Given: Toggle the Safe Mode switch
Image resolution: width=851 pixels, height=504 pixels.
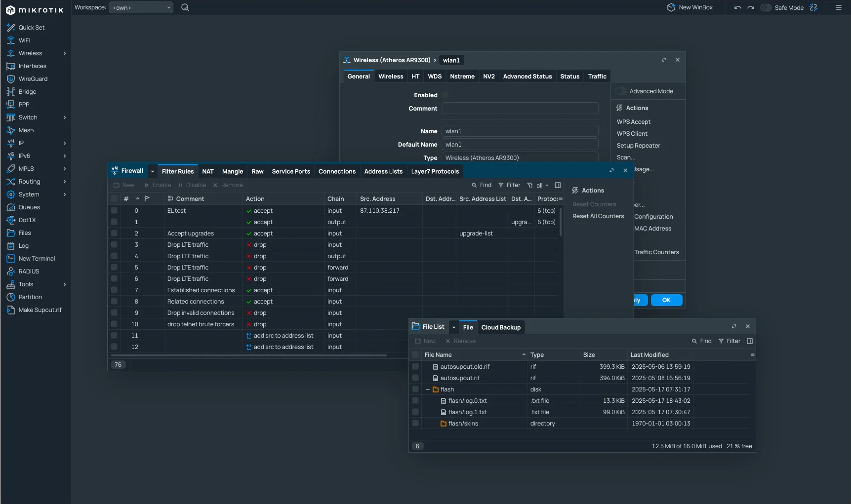Looking at the screenshot, I should (x=766, y=7).
